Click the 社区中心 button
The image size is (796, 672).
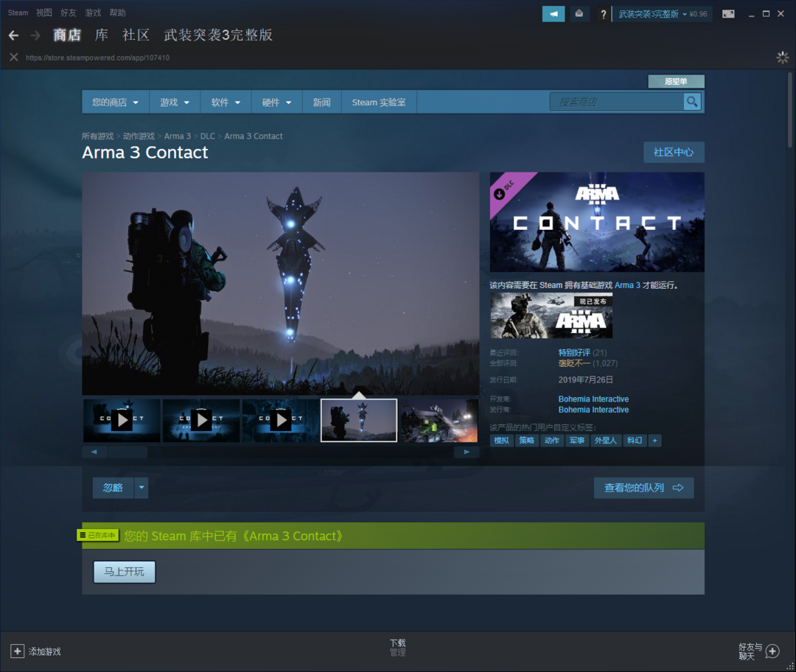(x=673, y=153)
